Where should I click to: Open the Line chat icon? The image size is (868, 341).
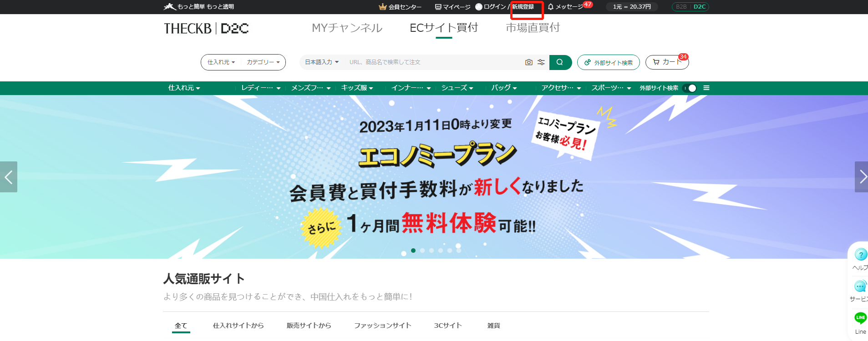(860, 317)
